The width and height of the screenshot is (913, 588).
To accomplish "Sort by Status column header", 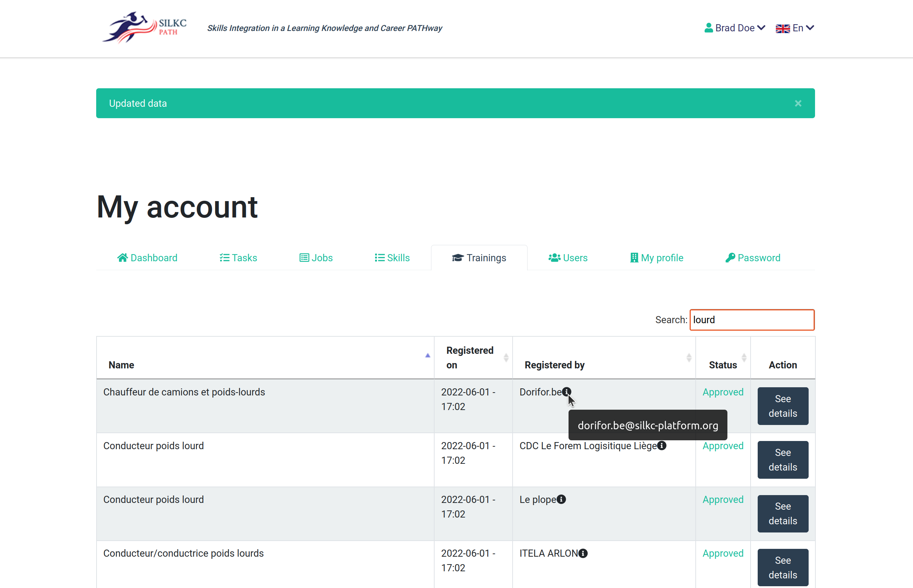I will [723, 364].
